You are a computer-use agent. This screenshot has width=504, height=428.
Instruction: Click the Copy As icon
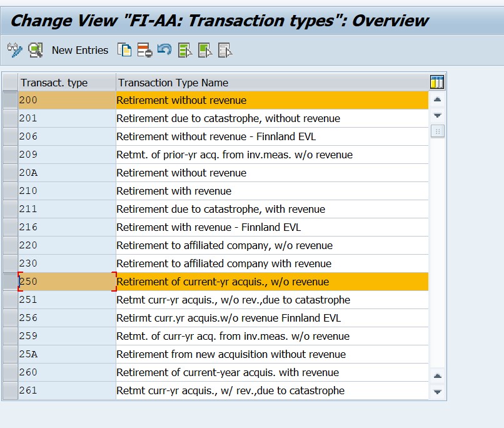tap(124, 50)
